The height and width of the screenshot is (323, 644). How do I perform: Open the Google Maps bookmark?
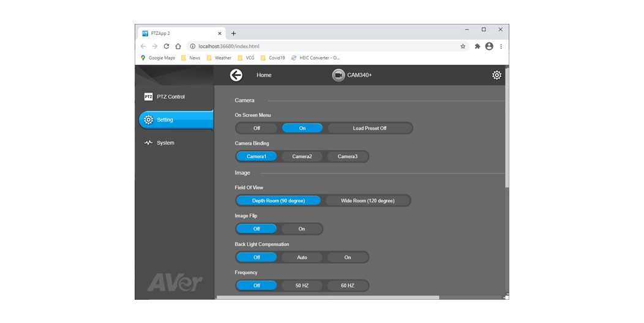pos(158,58)
